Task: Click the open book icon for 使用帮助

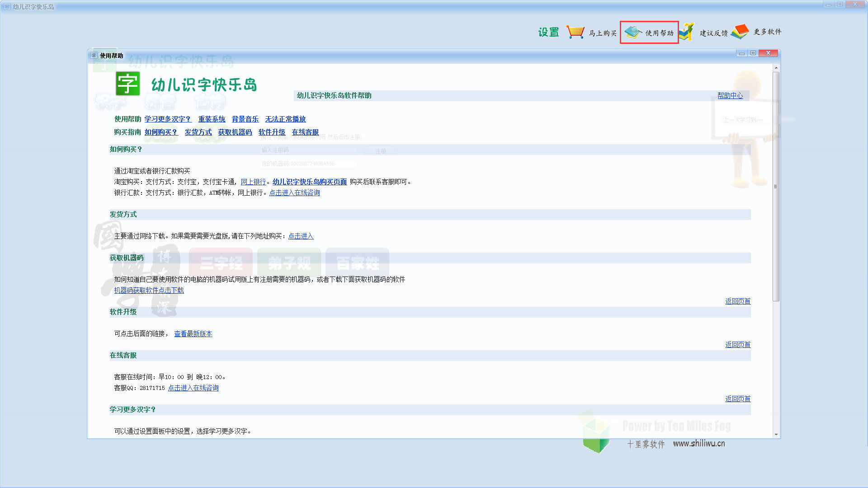Action: (633, 32)
